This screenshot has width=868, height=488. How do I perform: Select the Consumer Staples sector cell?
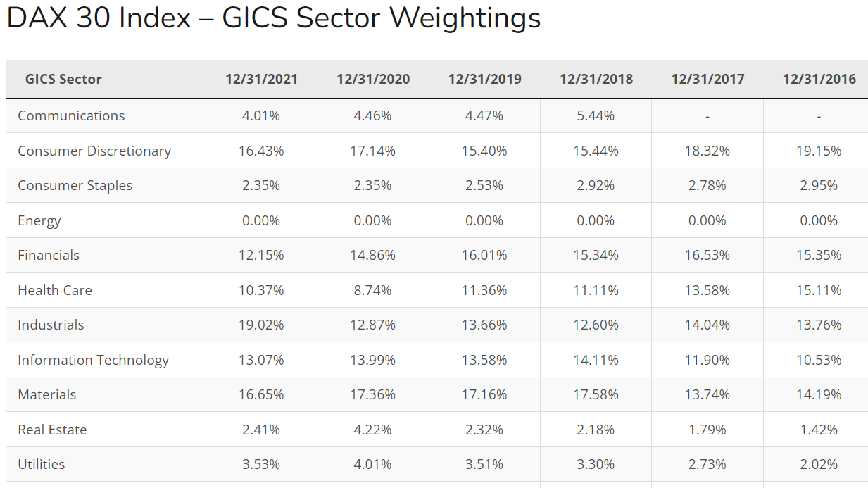[75, 186]
